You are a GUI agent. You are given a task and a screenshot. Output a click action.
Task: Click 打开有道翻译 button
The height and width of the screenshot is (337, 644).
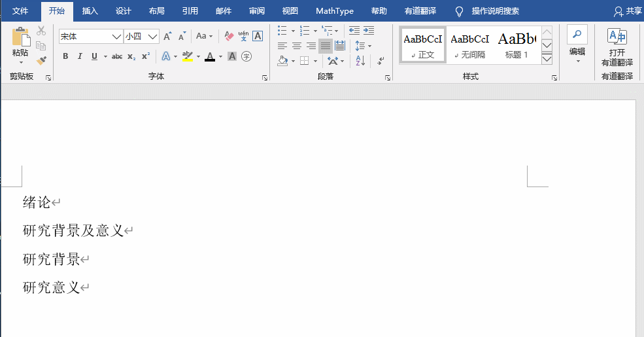click(x=617, y=46)
